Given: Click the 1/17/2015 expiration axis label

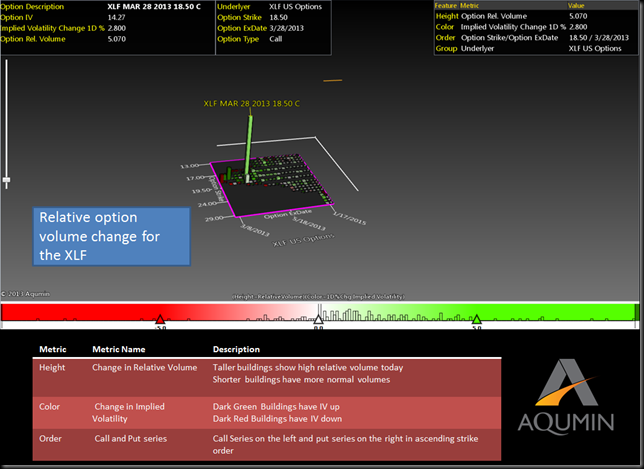Looking at the screenshot, I should point(349,218).
